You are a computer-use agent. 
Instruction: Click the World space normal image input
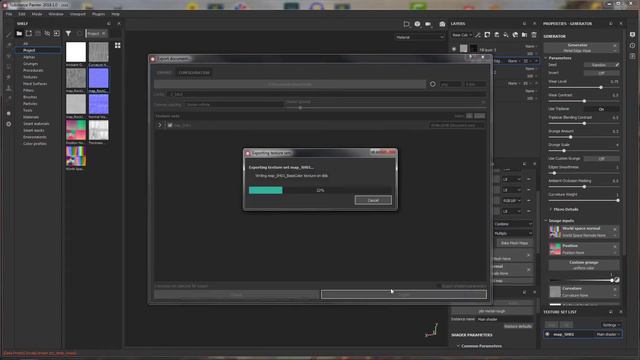coord(584,232)
